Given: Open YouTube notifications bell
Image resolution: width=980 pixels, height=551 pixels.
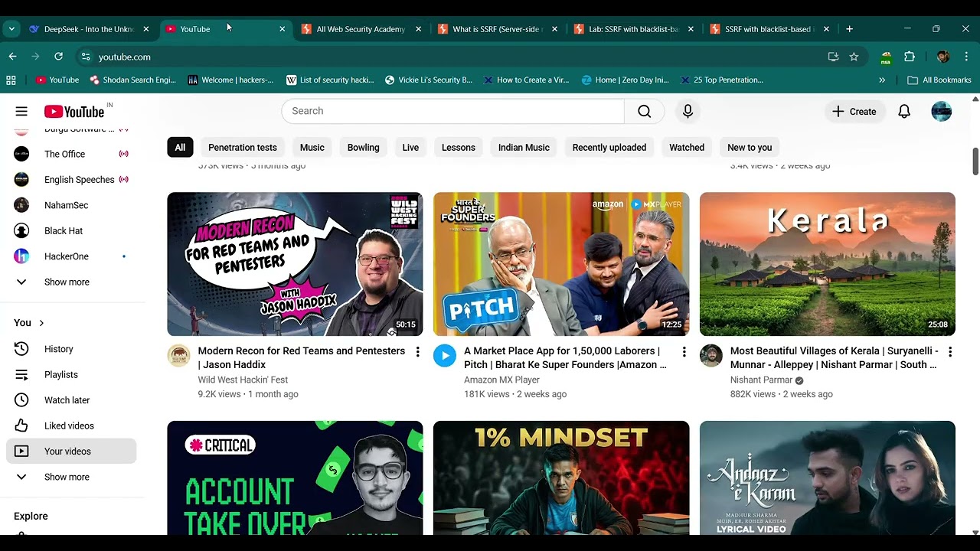Looking at the screenshot, I should (904, 112).
